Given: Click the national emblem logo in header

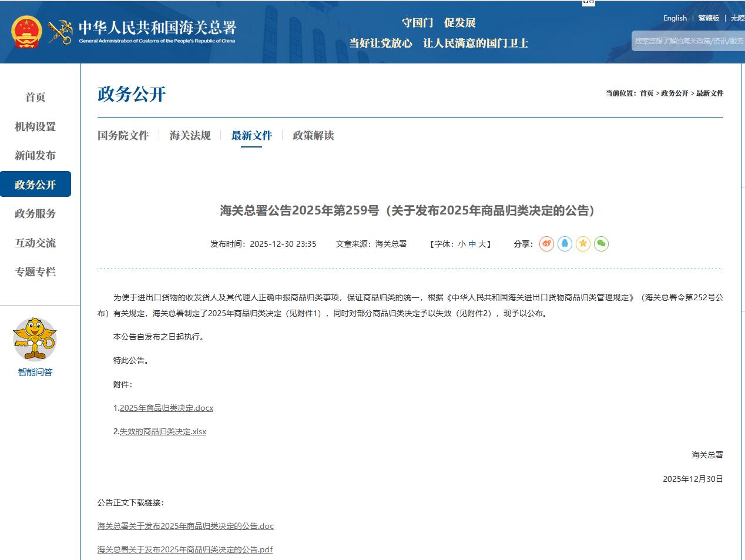Looking at the screenshot, I should (26, 32).
